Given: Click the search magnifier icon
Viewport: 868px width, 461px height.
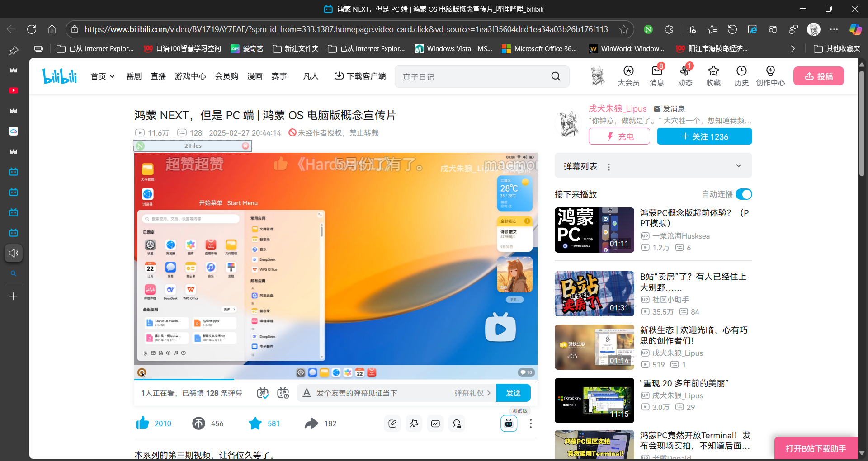Looking at the screenshot, I should 556,76.
